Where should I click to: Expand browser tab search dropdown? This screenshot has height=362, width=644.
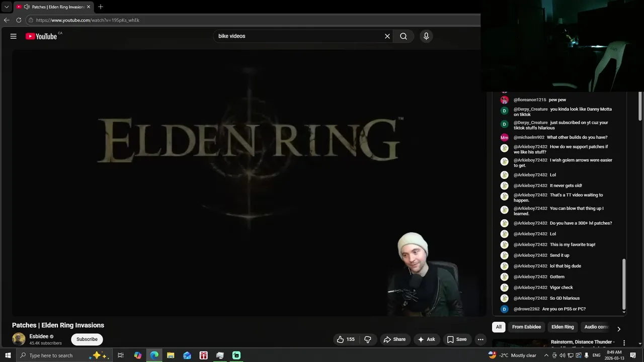coord(7,7)
